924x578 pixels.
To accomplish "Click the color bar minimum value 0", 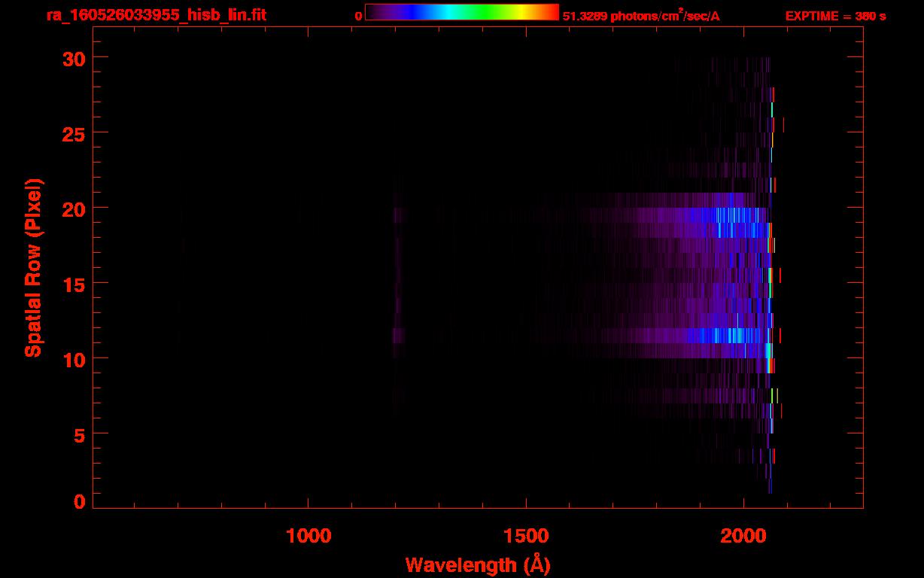I will [x=358, y=16].
